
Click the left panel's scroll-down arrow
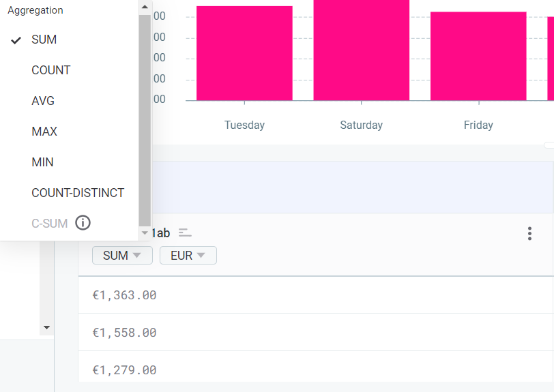click(46, 328)
